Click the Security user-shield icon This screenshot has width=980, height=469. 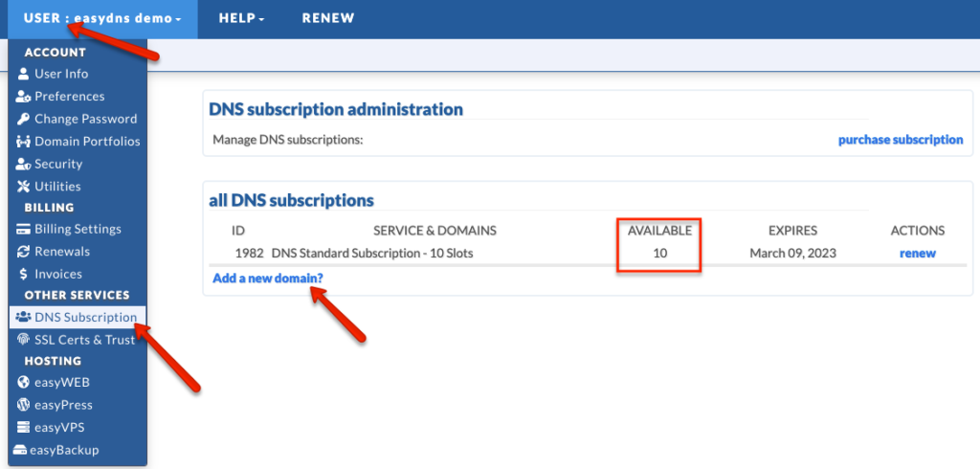[23, 164]
